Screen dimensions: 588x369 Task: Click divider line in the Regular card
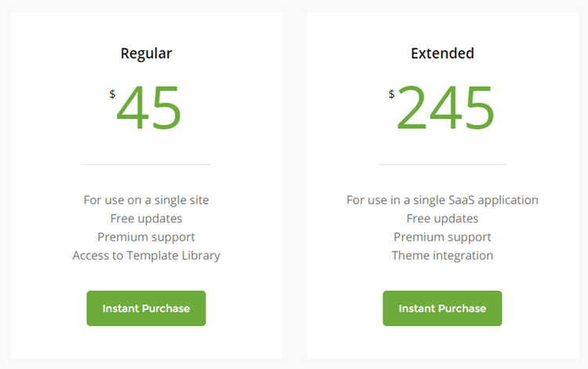(147, 164)
